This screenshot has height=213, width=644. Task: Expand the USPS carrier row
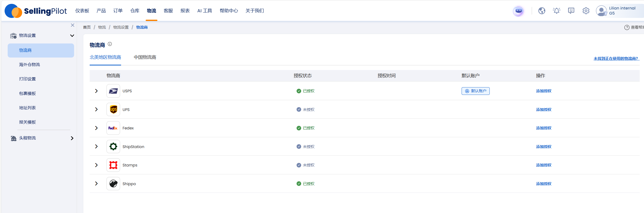pos(96,91)
